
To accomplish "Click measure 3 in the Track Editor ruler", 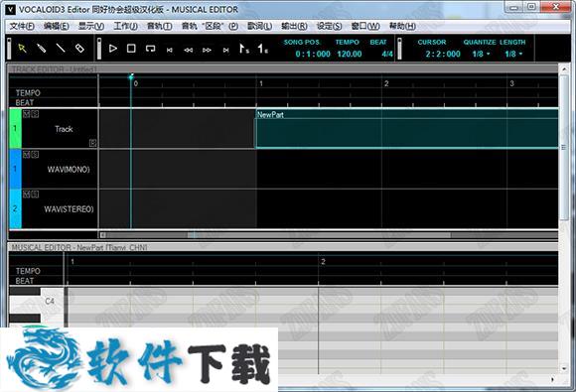I will pyautogui.click(x=511, y=83).
